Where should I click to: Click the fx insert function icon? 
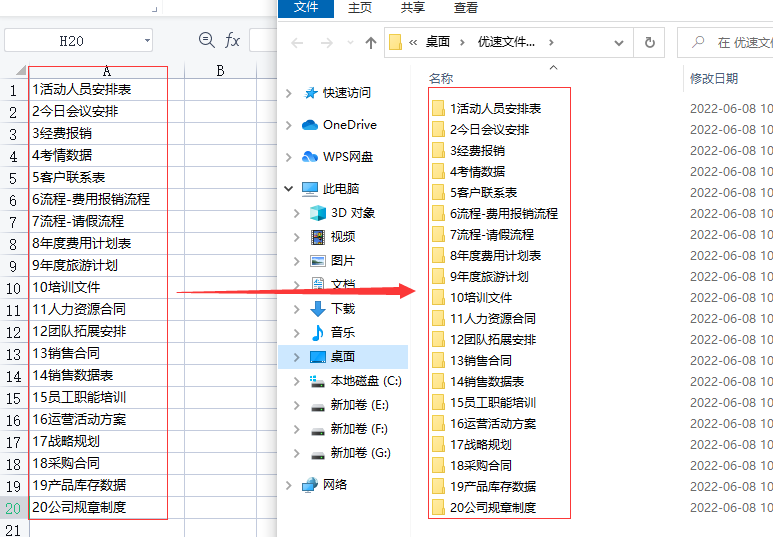[x=232, y=40]
